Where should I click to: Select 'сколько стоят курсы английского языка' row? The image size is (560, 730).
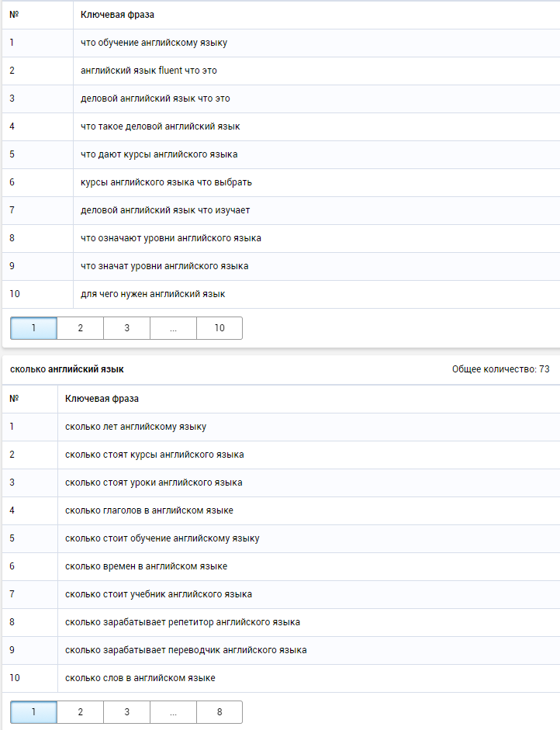click(282, 455)
